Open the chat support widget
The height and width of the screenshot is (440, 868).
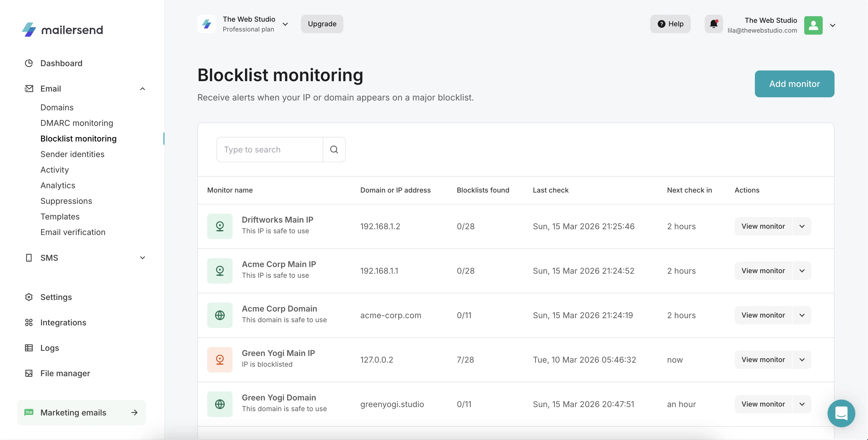tap(841, 413)
